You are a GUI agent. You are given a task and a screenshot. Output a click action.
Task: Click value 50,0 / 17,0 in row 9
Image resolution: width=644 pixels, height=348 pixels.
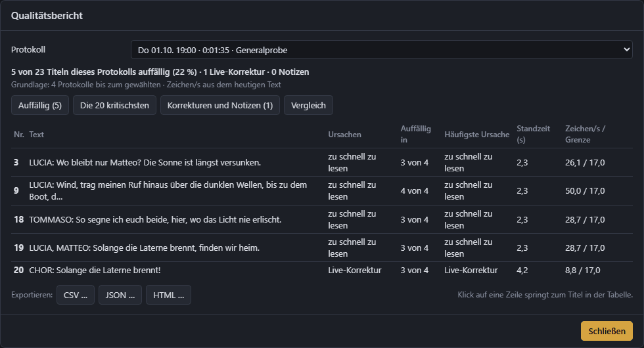pyautogui.click(x=585, y=191)
